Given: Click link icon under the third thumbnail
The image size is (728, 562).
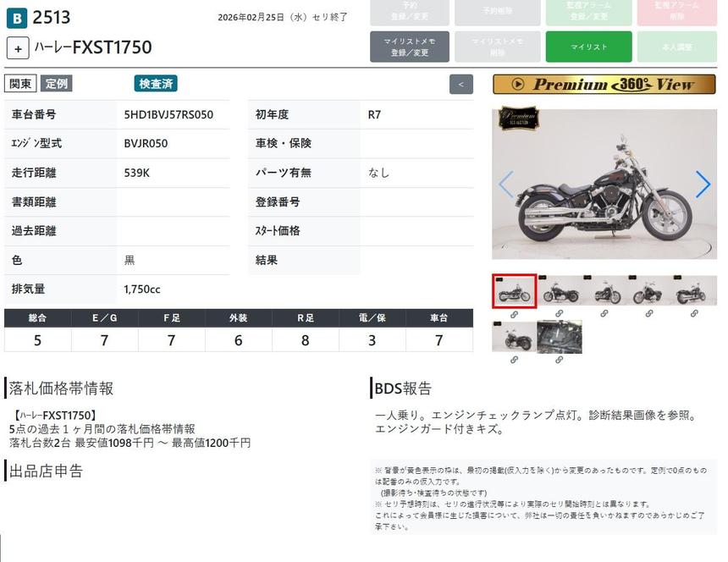Looking at the screenshot, I should click(604, 314).
